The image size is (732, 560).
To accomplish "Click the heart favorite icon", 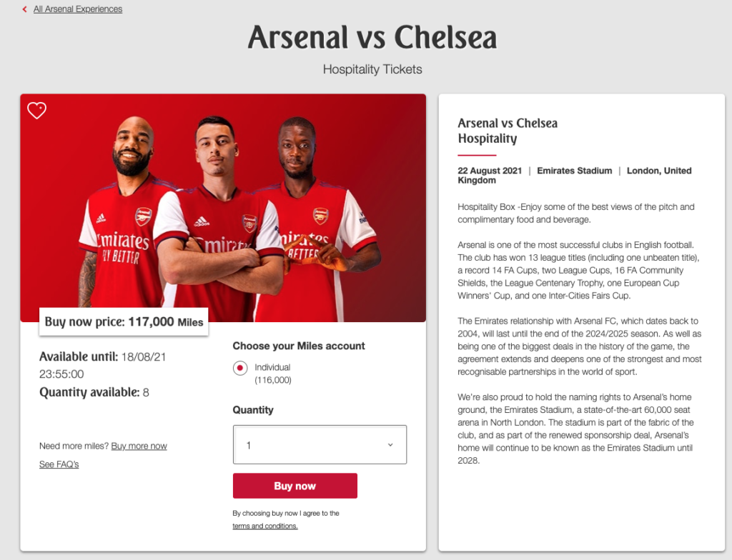I will pos(37,111).
